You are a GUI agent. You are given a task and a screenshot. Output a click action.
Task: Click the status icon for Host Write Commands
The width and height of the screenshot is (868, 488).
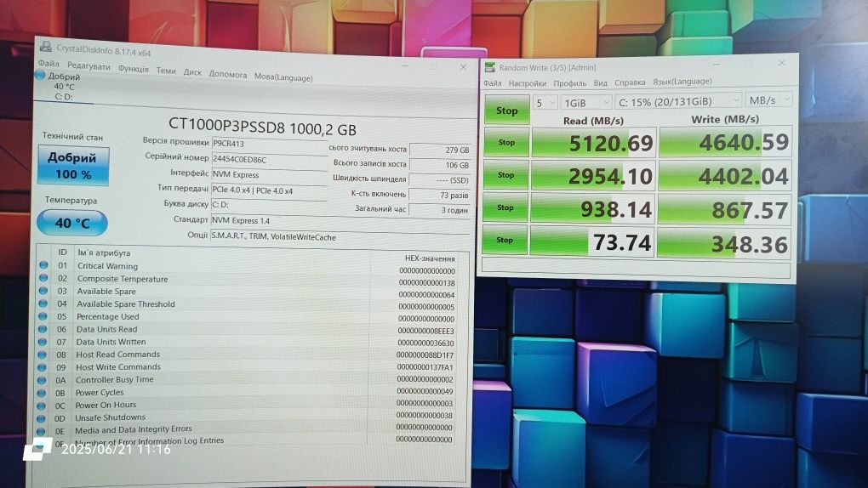click(42, 366)
